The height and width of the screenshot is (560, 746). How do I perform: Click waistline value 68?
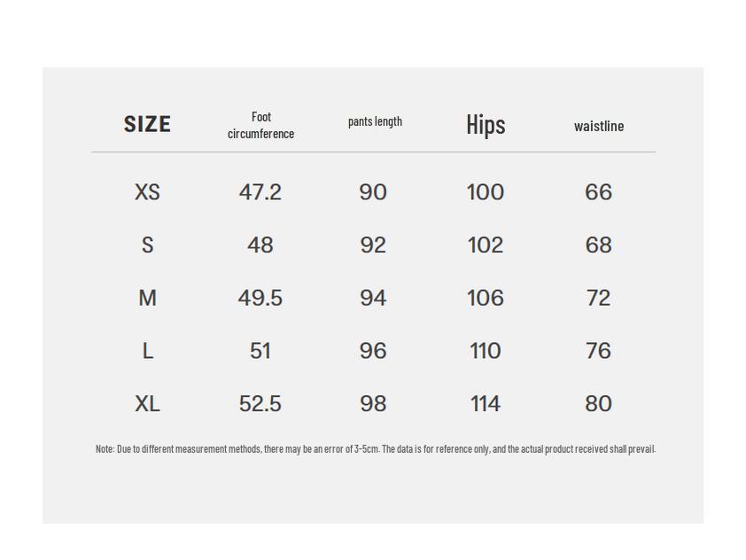point(599,245)
